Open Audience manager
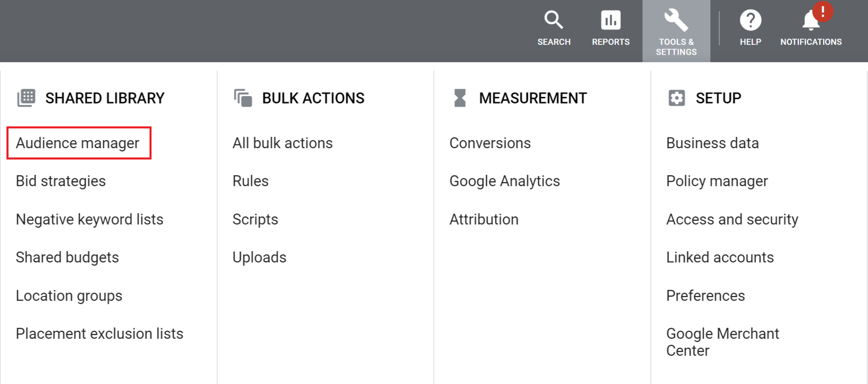The width and height of the screenshot is (868, 384). tap(77, 143)
